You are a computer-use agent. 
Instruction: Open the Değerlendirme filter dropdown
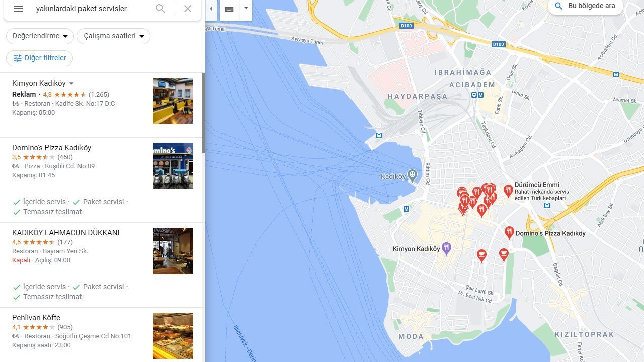(x=40, y=36)
